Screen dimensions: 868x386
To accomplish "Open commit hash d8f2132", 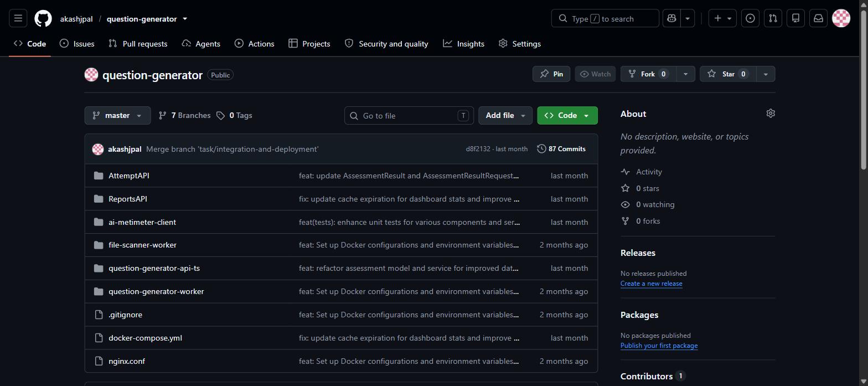I will click(478, 149).
